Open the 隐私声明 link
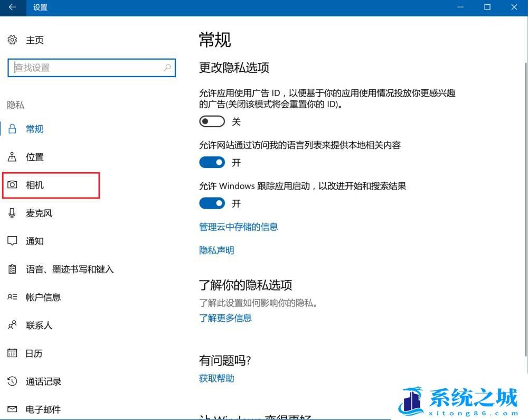Image resolution: width=528 pixels, height=420 pixels. 216,250
